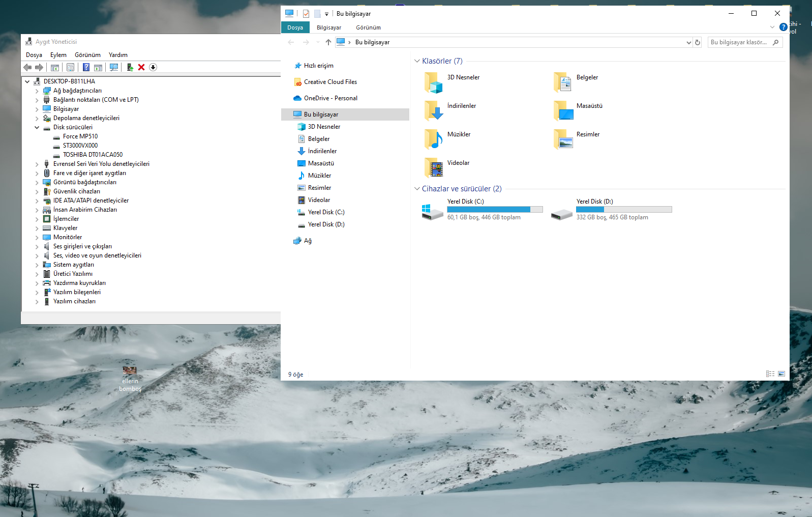Expand Görüntü bağdaştırıcıları node
Viewport: 812px width, 517px height.
point(37,183)
